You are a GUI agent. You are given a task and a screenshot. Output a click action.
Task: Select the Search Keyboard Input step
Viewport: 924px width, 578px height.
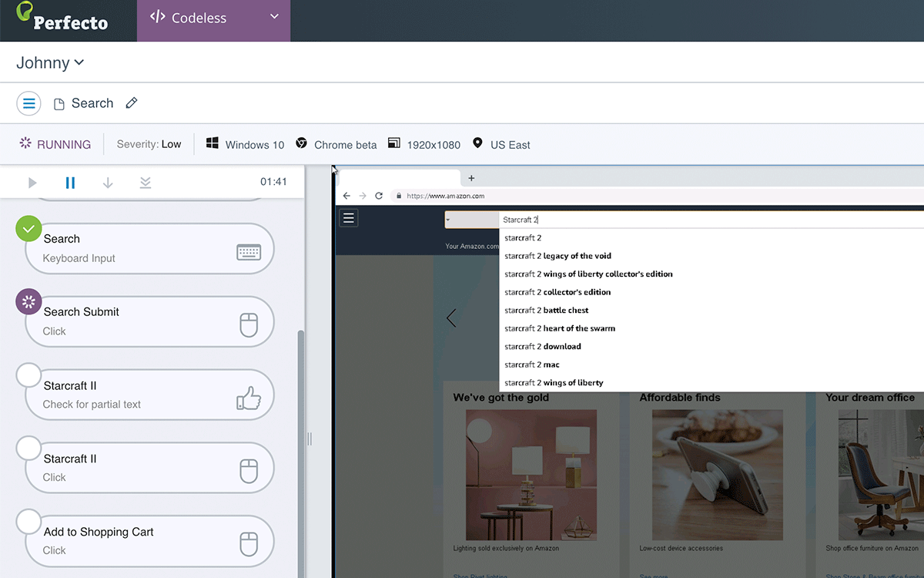[149, 248]
